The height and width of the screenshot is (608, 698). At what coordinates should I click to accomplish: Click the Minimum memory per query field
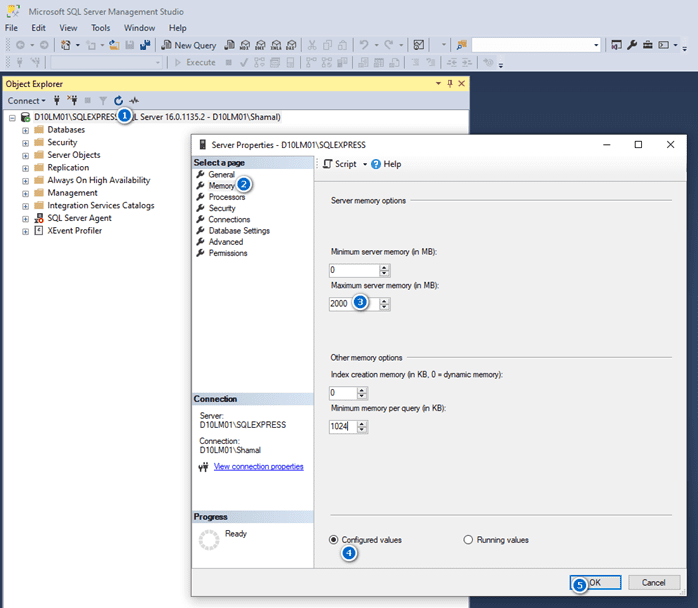pos(343,426)
